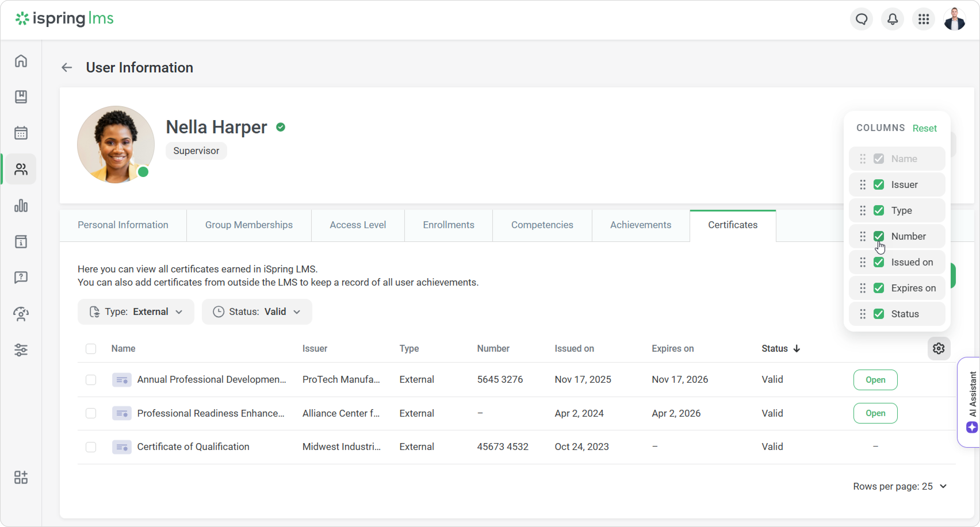Click the column settings gear icon
The image size is (980, 527).
click(939, 348)
